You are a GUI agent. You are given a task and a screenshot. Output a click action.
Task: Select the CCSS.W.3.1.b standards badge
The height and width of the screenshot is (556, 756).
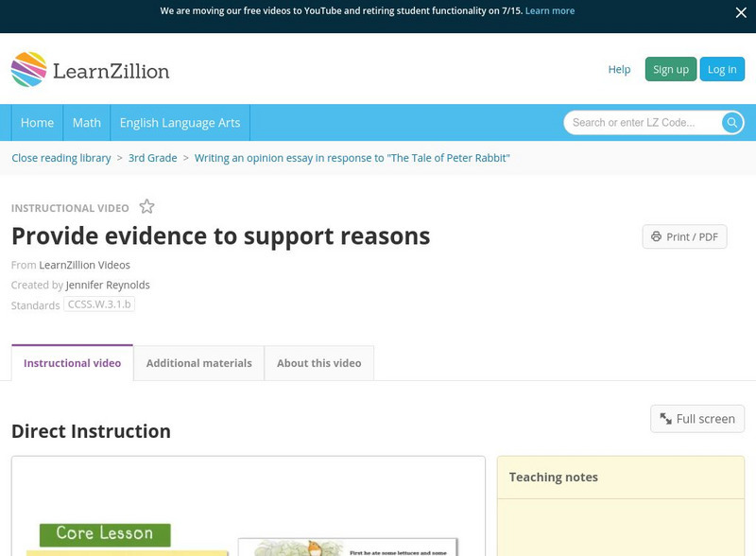click(x=98, y=304)
